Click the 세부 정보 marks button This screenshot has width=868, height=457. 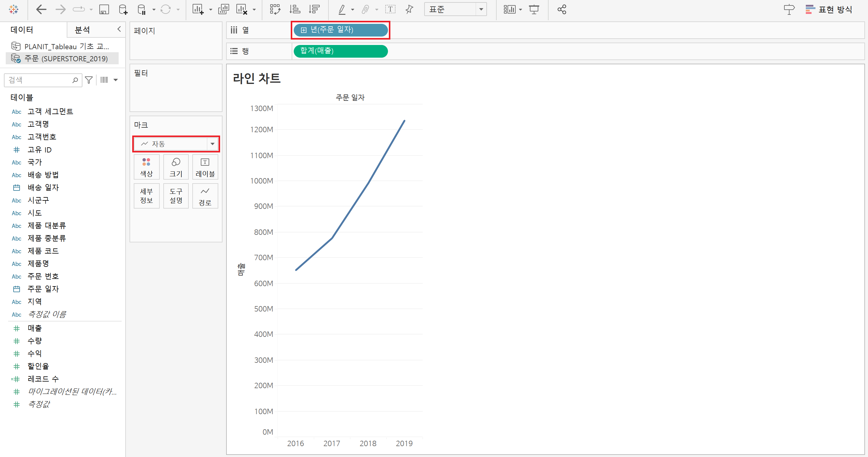coord(146,196)
